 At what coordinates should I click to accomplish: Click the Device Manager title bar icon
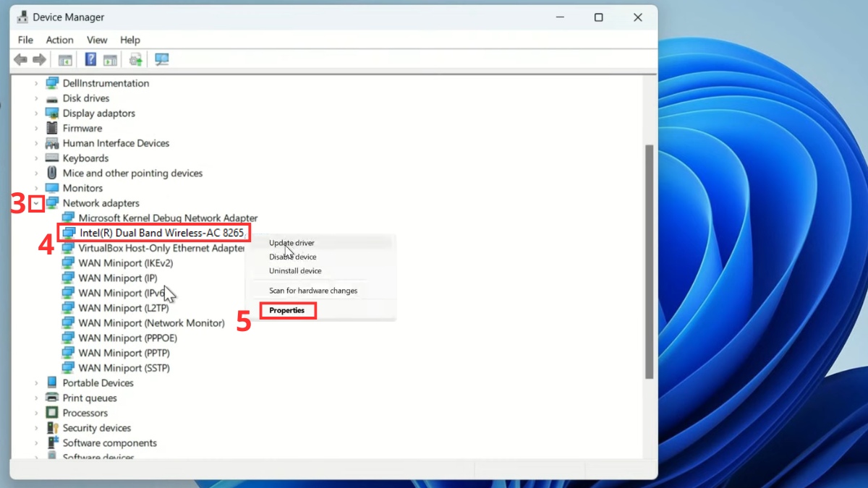(x=22, y=17)
